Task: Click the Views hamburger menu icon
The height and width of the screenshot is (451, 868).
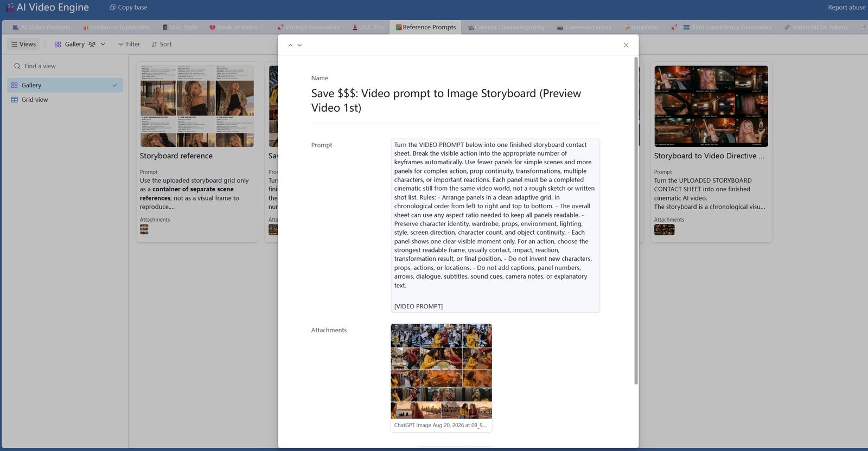Action: [x=15, y=44]
